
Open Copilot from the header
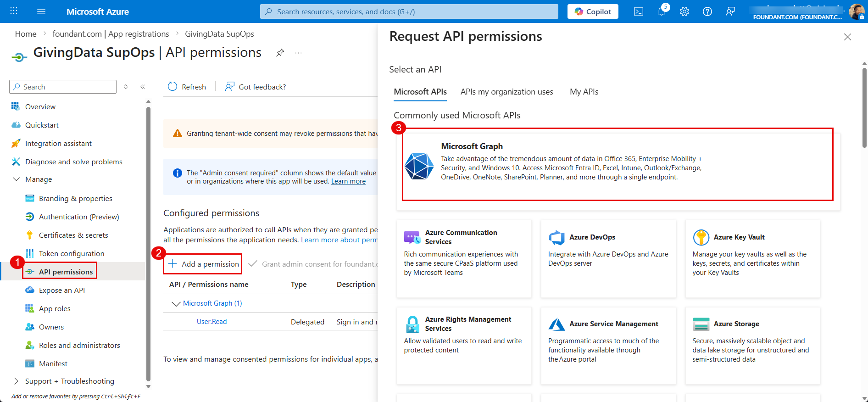593,11
